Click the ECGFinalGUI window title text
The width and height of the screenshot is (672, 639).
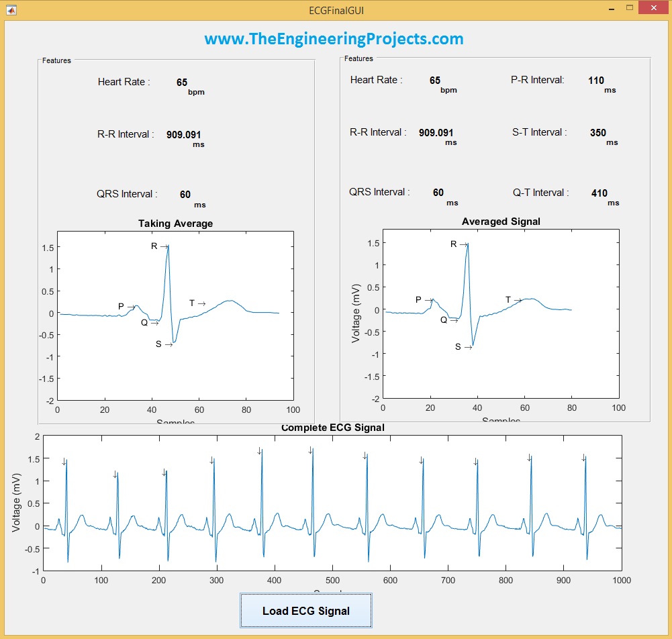point(336,10)
